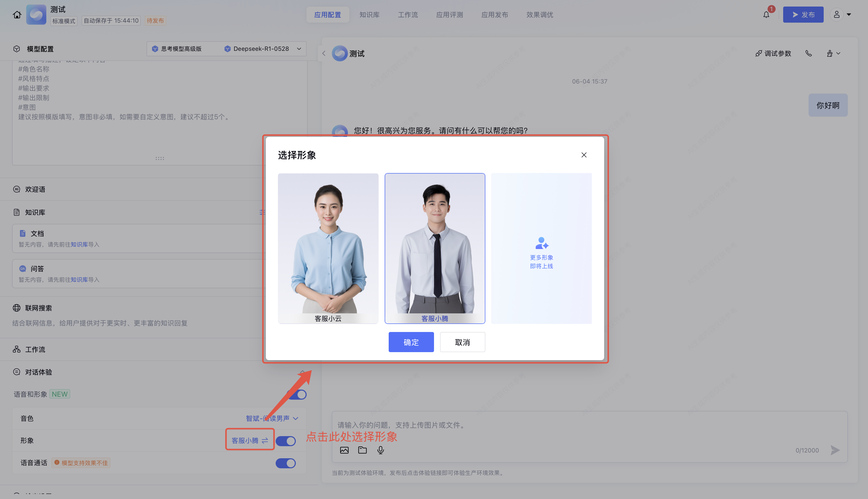The image size is (868, 499).
Task: Click the send message arrow icon
Action: pos(835,450)
